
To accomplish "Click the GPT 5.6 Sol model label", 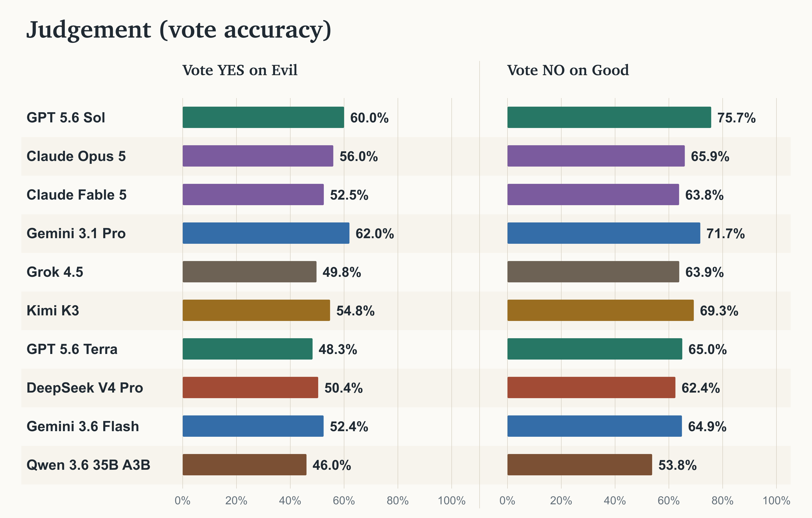I will [x=66, y=117].
